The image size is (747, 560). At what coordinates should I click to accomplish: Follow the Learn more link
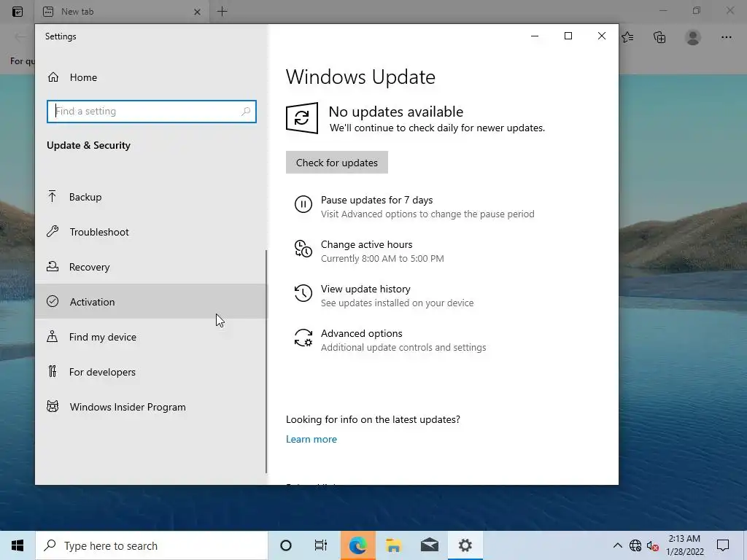[311, 439]
